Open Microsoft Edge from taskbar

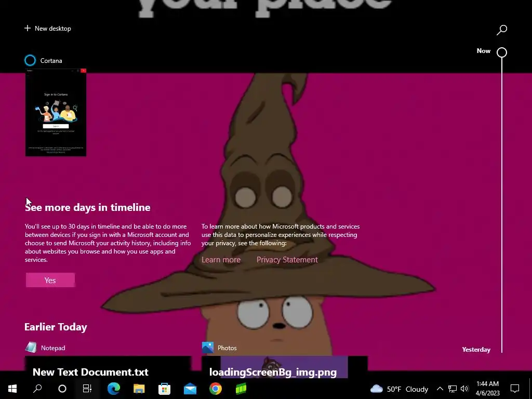(114, 389)
